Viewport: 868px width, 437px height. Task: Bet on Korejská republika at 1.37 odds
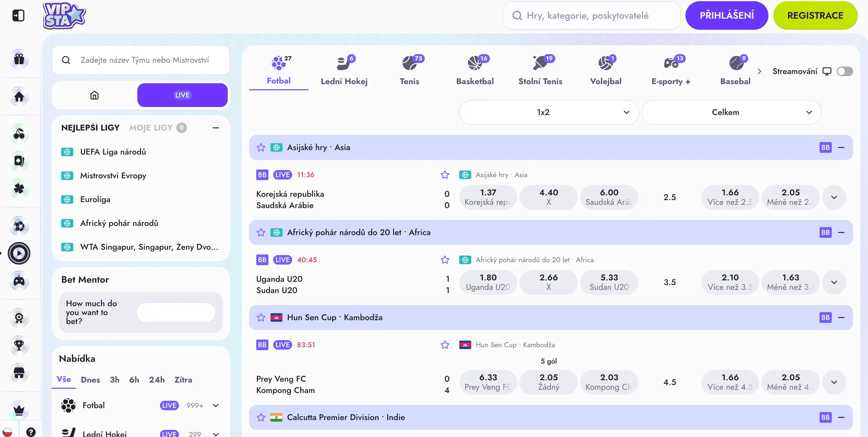pos(488,197)
